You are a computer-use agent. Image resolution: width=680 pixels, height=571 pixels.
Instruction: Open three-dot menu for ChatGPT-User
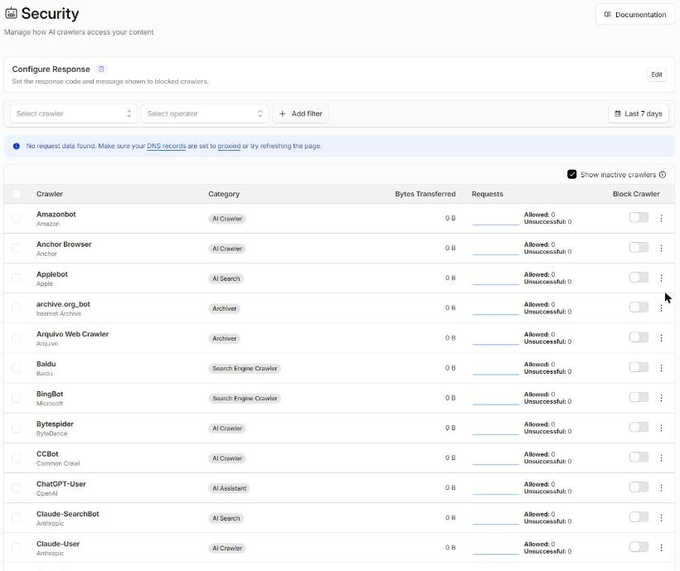pos(661,487)
